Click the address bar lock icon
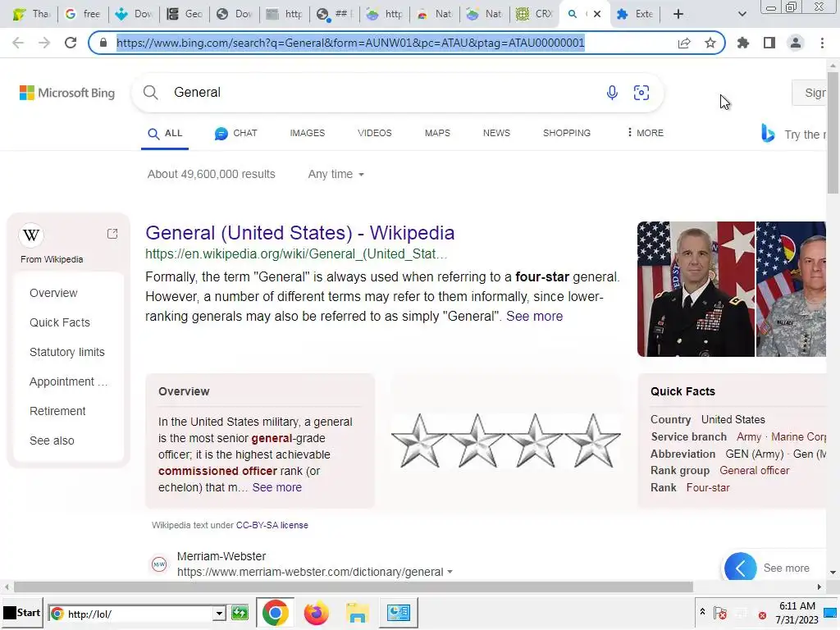840x630 pixels. (x=103, y=43)
